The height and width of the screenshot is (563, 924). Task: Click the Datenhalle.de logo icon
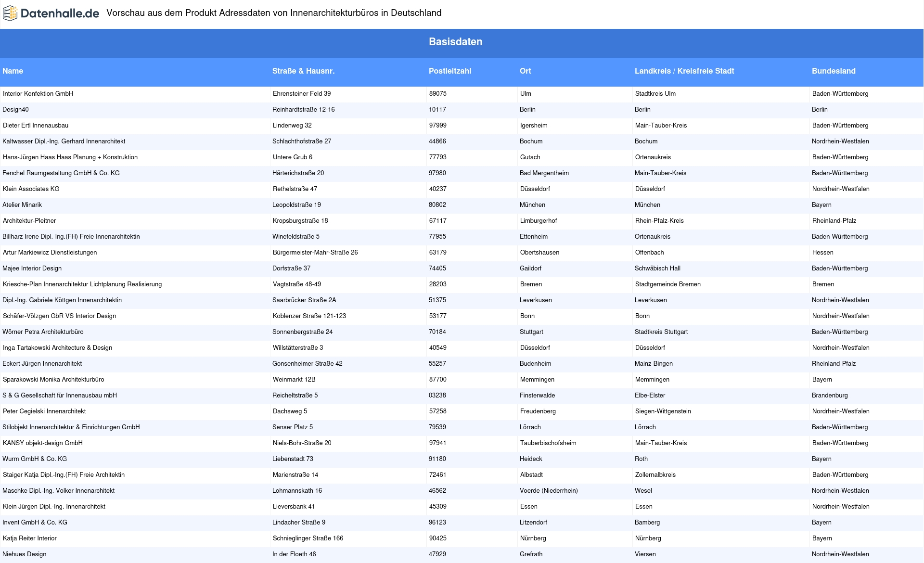point(10,13)
